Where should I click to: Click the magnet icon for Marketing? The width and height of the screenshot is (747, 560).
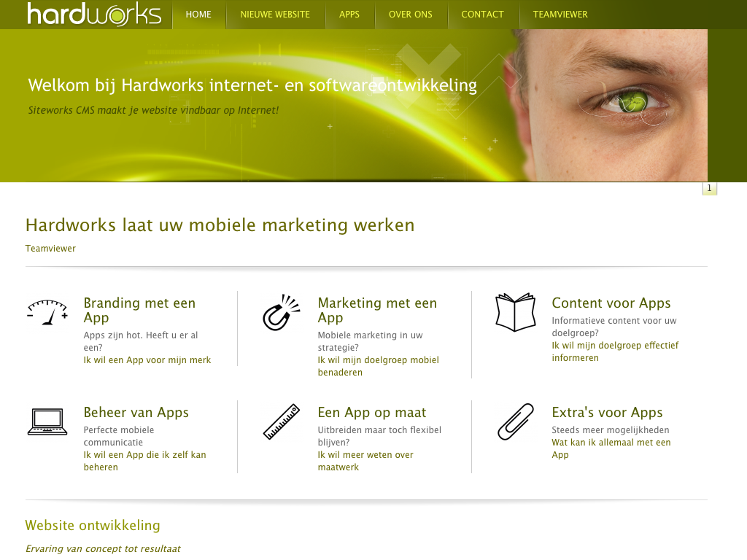282,312
